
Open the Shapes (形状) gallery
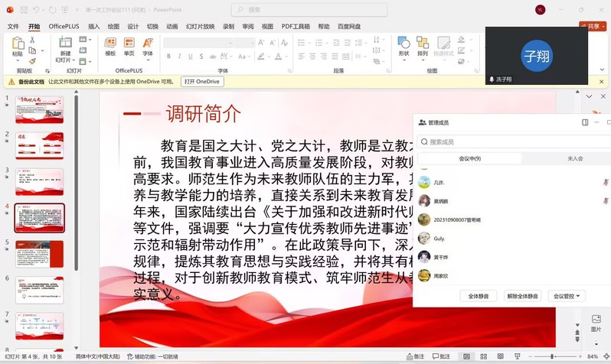pos(404,44)
